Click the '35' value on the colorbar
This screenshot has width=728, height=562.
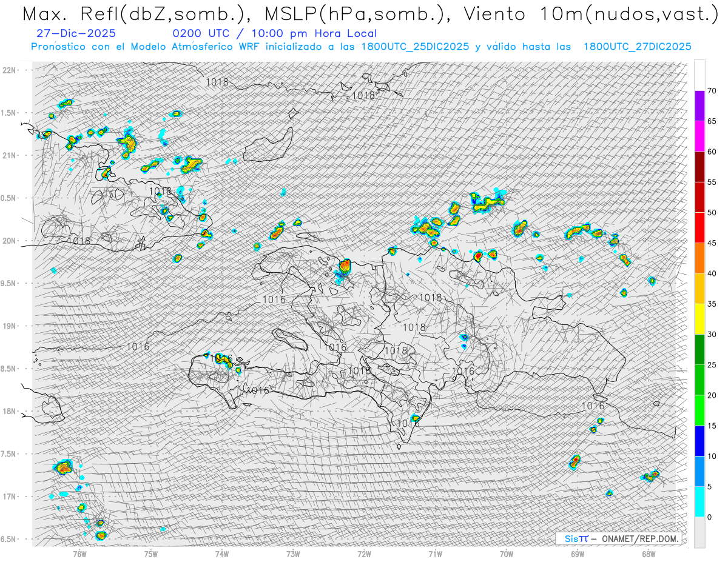(712, 304)
